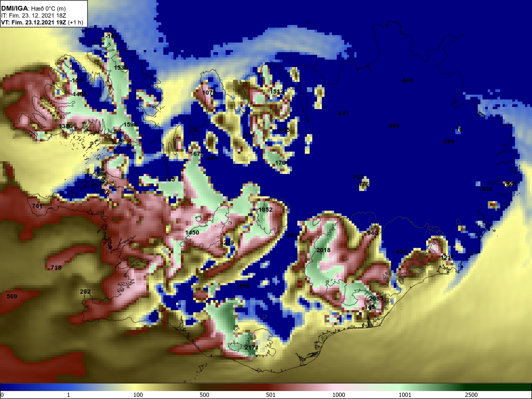The height and width of the screenshot is (399, 532).
Task: Click the map value 761
Action: point(37,206)
